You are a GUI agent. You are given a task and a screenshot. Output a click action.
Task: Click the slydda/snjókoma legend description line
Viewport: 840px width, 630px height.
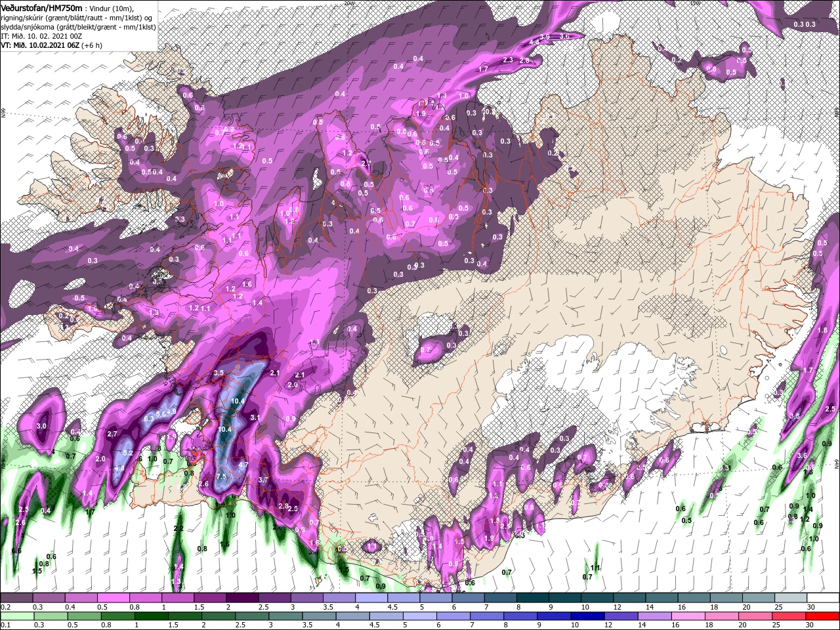pyautogui.click(x=78, y=26)
